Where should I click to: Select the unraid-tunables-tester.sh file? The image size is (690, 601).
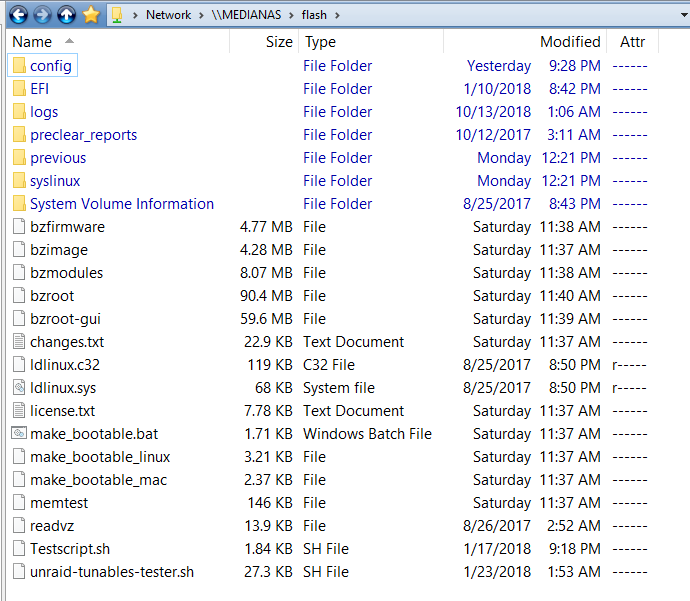(x=112, y=572)
